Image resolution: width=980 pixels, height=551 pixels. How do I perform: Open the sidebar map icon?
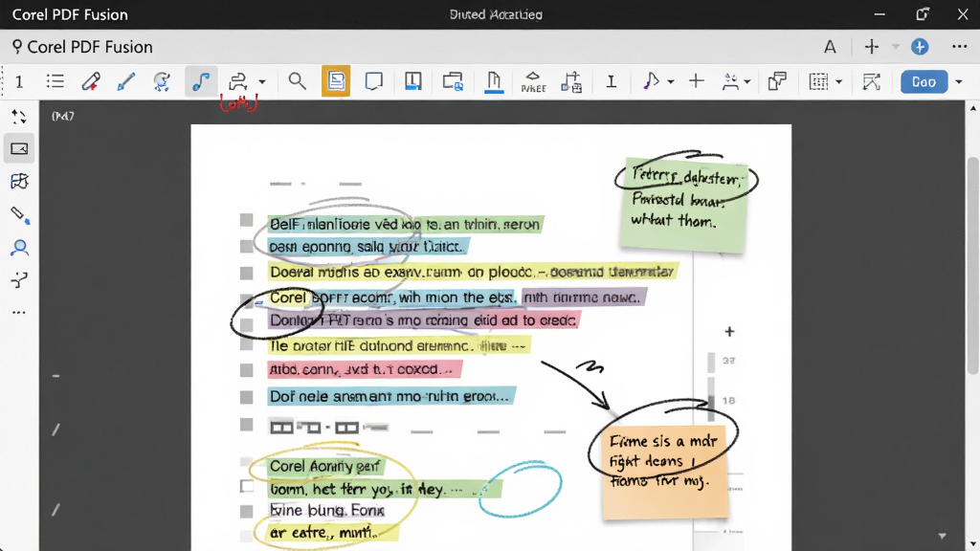click(19, 181)
